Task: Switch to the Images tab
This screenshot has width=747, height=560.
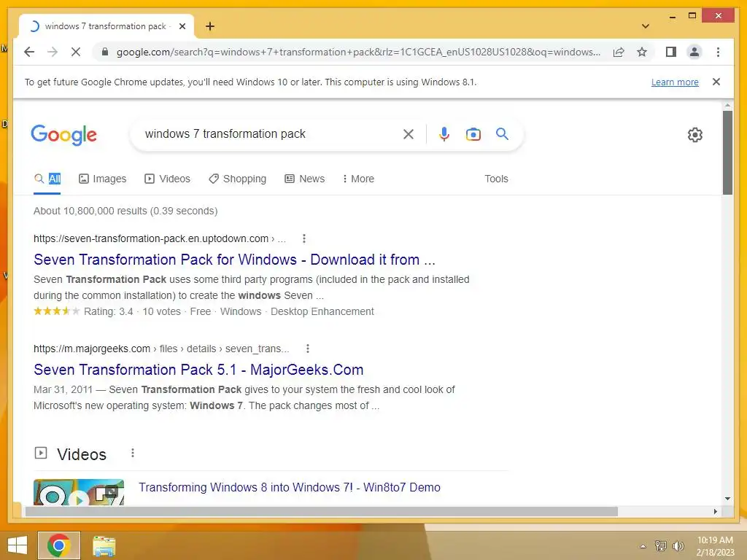Action: click(x=102, y=179)
